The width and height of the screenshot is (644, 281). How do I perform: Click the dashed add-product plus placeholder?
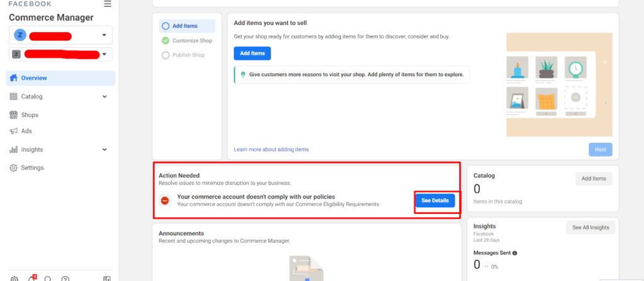point(575,98)
